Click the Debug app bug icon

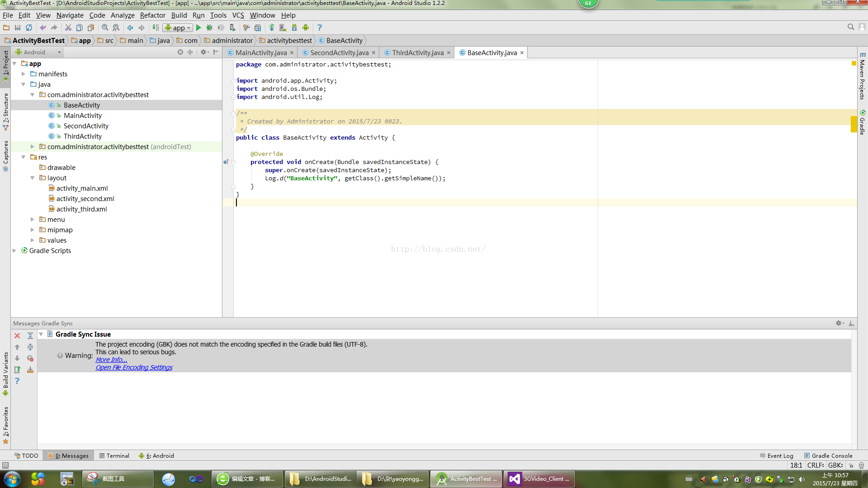tap(210, 28)
